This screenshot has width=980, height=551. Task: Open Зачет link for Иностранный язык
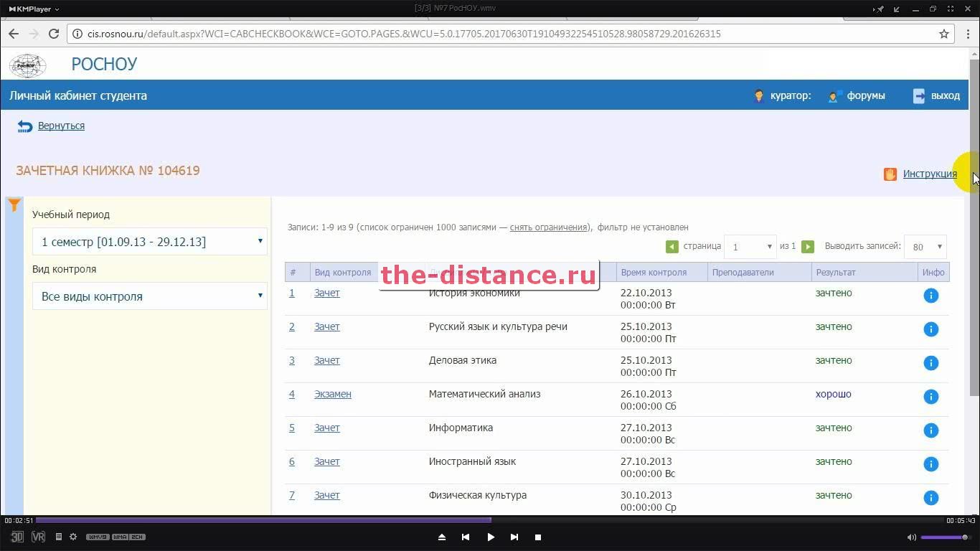(x=327, y=461)
